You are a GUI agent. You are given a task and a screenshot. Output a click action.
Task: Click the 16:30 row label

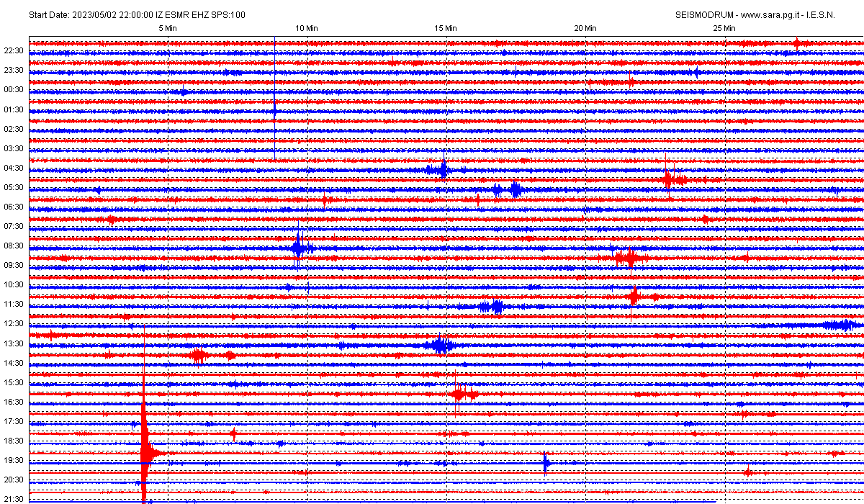tap(14, 402)
